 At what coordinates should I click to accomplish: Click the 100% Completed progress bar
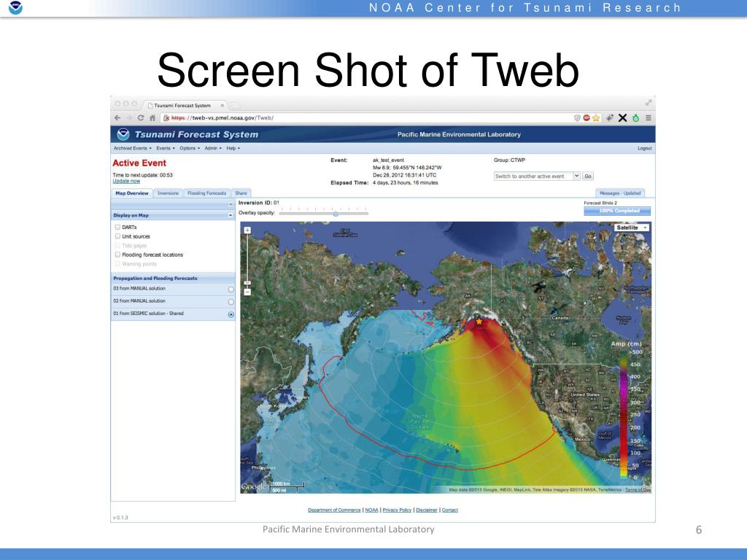[x=617, y=211]
